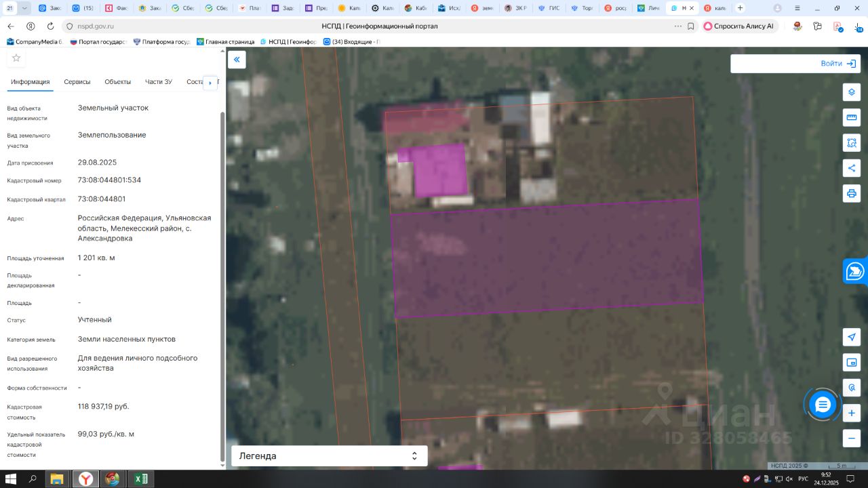
Task: Zoom in on the map
Action: pos(852,413)
